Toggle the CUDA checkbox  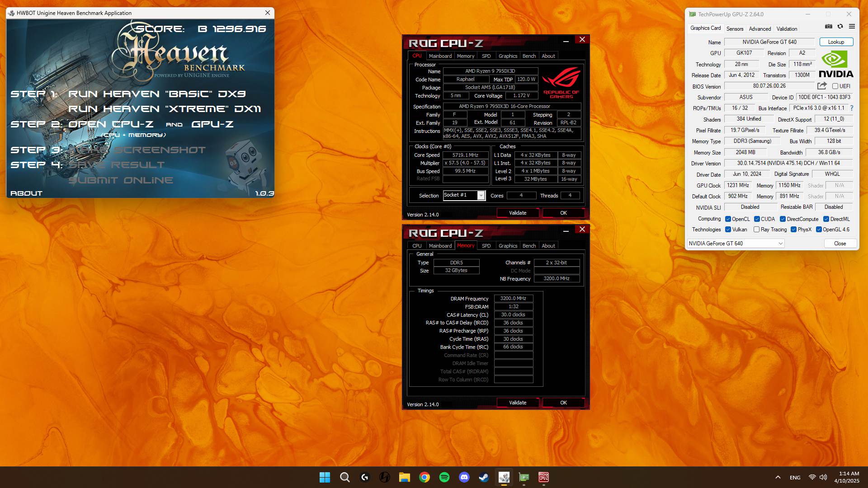point(757,219)
